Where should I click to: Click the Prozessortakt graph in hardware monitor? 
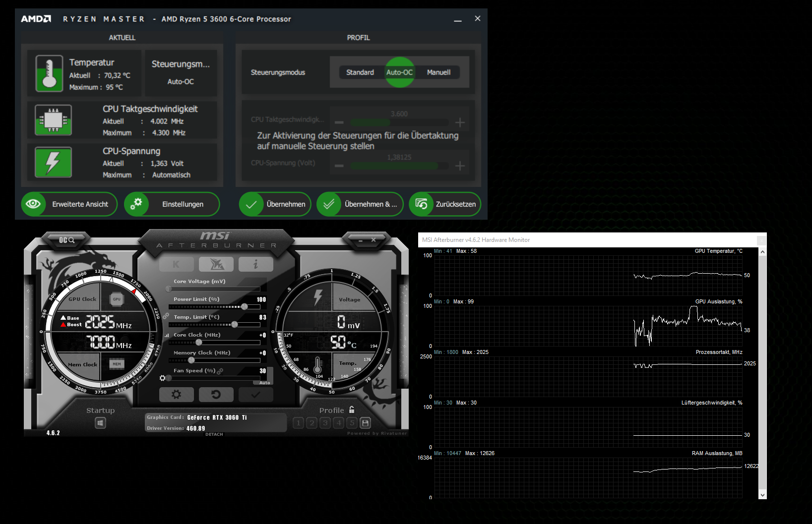pos(588,377)
